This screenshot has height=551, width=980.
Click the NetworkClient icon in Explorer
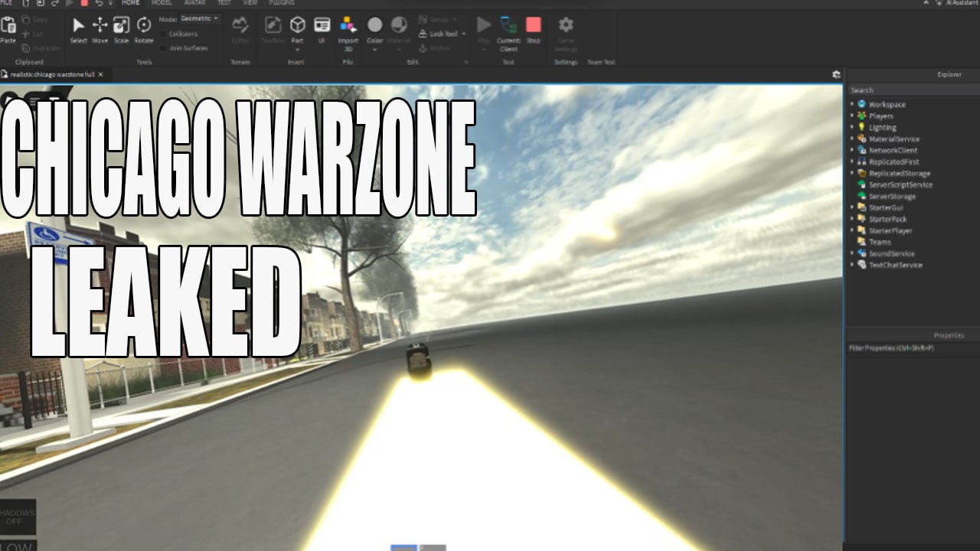[862, 150]
